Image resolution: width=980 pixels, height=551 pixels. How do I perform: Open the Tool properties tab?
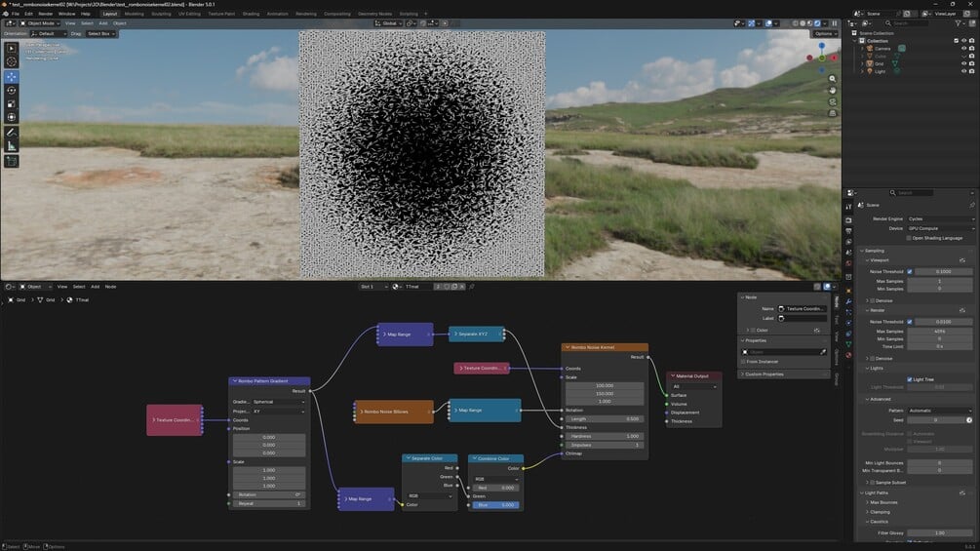(x=848, y=207)
